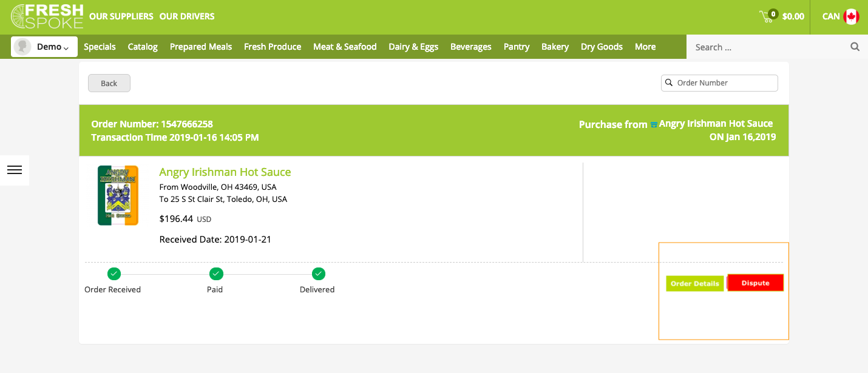The height and width of the screenshot is (373, 868).
Task: Click the Delivered green checkmark
Action: point(319,274)
